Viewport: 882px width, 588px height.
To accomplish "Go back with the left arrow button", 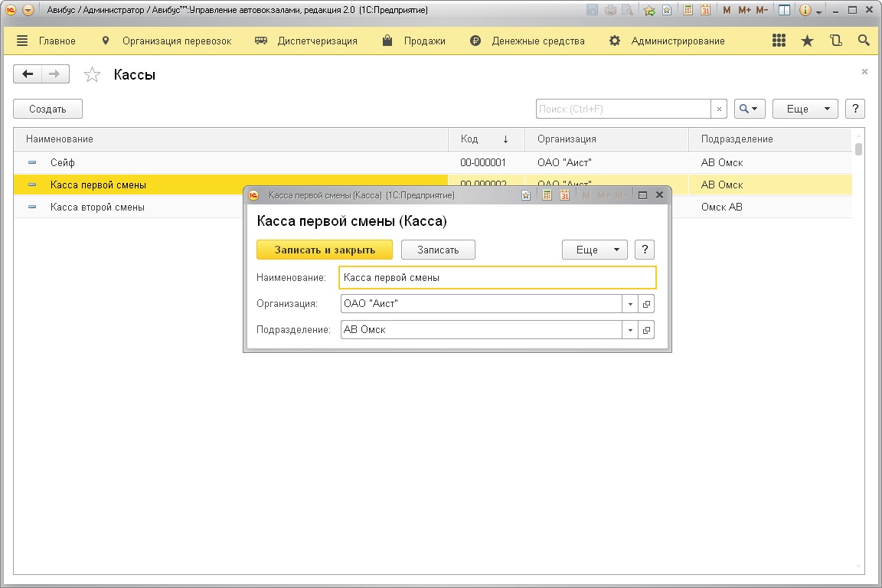I will pos(28,74).
